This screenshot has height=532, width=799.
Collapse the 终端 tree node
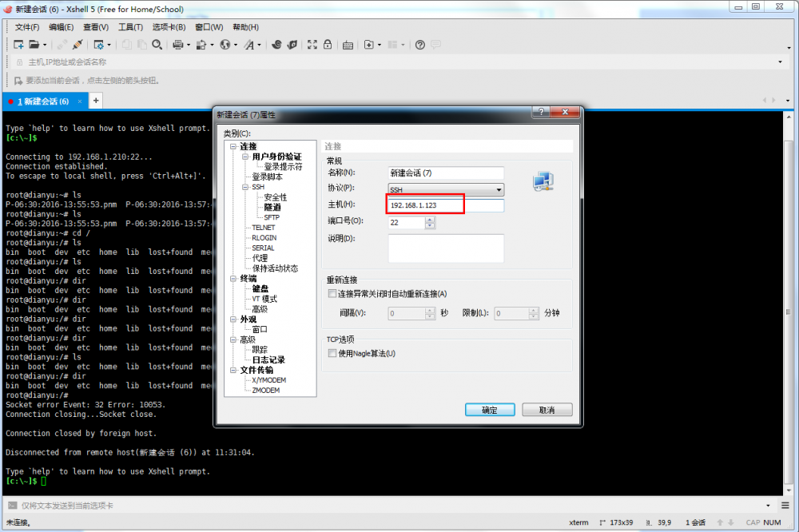click(x=233, y=279)
